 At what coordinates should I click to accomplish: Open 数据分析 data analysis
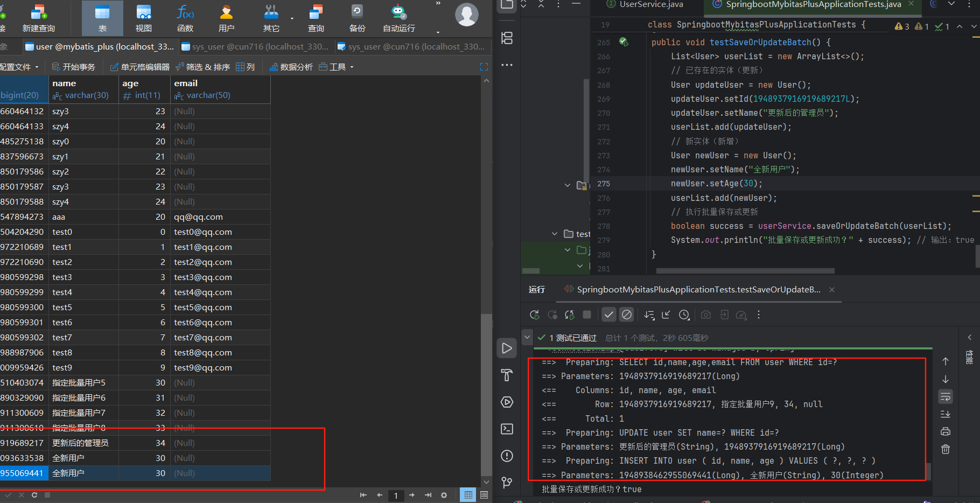click(291, 67)
